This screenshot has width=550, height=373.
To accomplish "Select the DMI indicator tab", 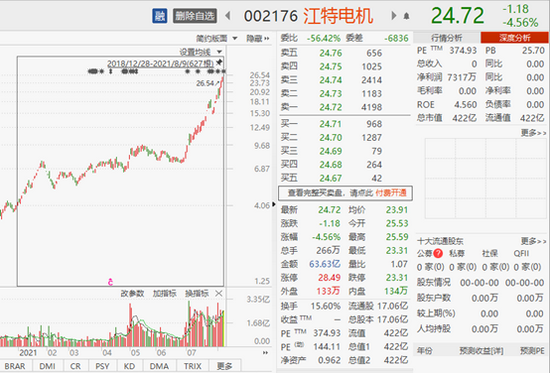I will point(47,366).
